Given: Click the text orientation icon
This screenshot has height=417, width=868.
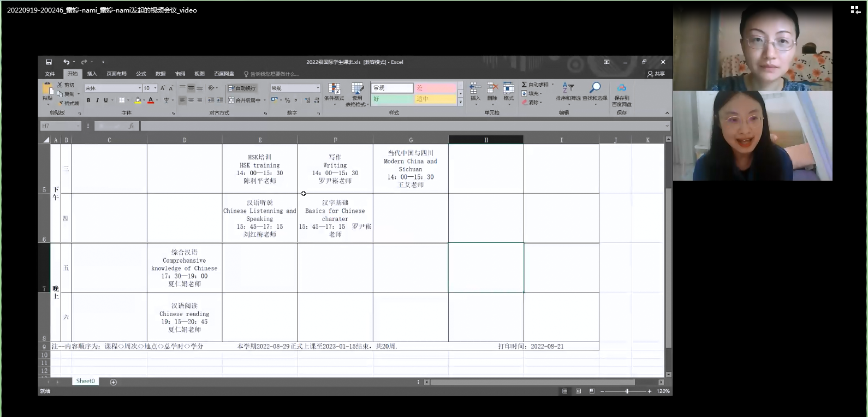Looking at the screenshot, I should click(211, 88).
